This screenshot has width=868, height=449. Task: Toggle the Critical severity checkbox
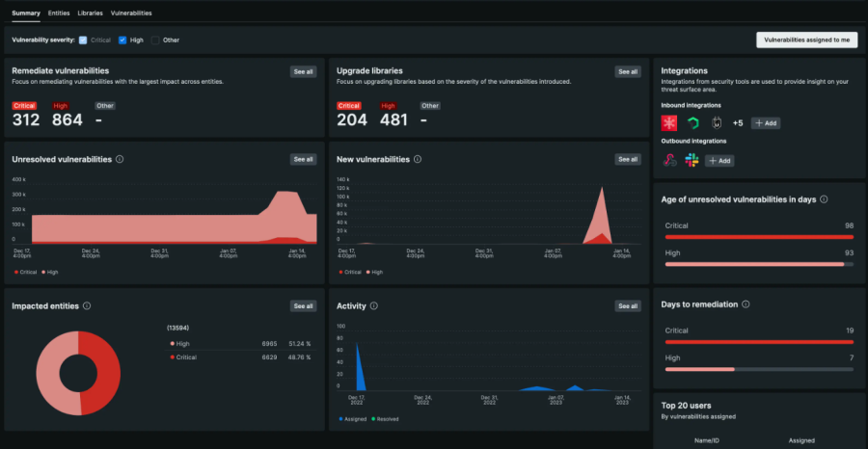[83, 40]
